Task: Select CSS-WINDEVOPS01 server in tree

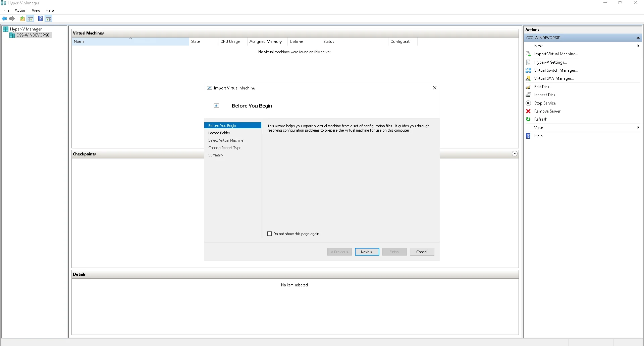Action: (34, 35)
